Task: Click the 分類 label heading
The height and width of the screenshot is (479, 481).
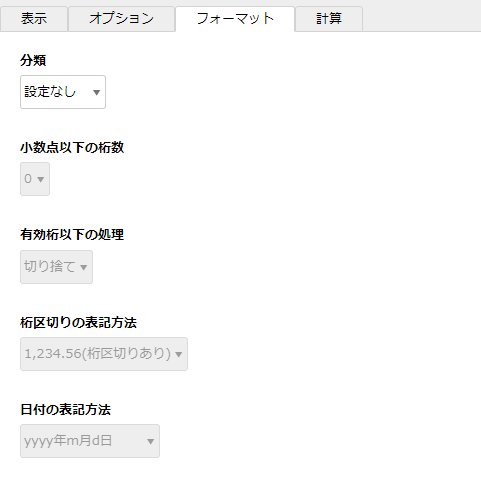Action: coord(33,60)
